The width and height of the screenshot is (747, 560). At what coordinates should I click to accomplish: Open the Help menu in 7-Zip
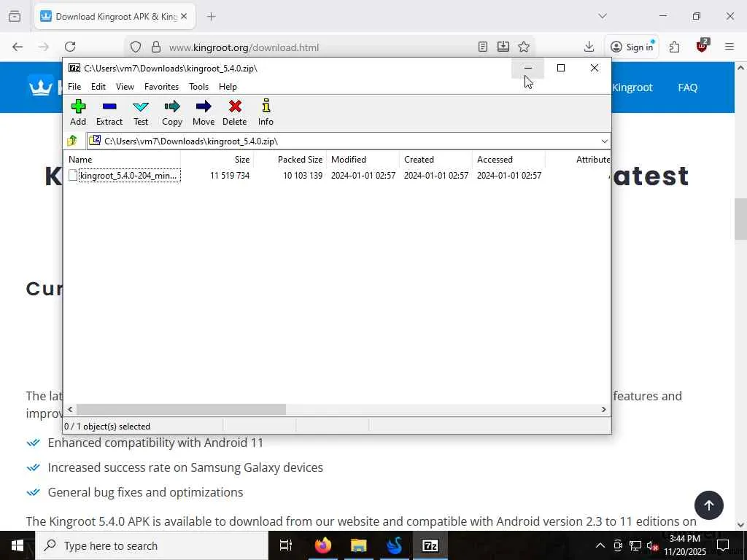(x=228, y=87)
